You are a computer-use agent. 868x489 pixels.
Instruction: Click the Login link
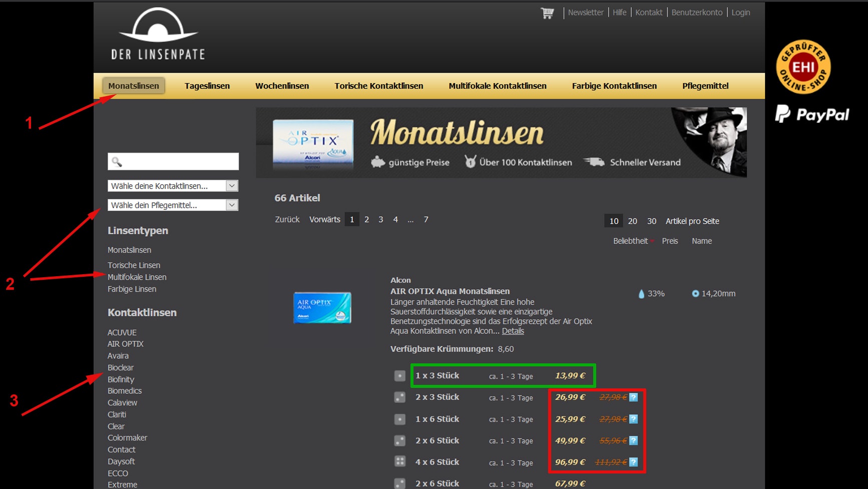(740, 13)
